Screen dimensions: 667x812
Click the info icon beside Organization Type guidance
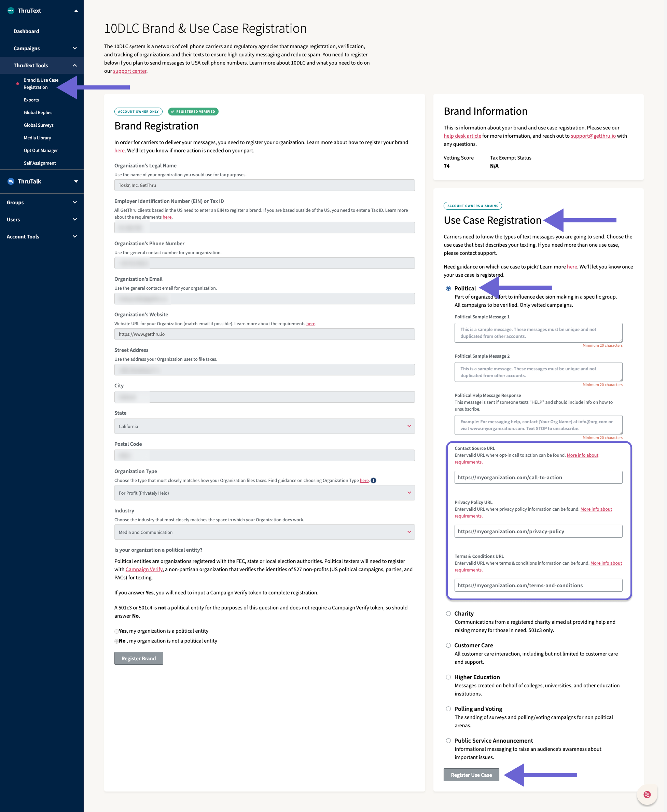[374, 480]
